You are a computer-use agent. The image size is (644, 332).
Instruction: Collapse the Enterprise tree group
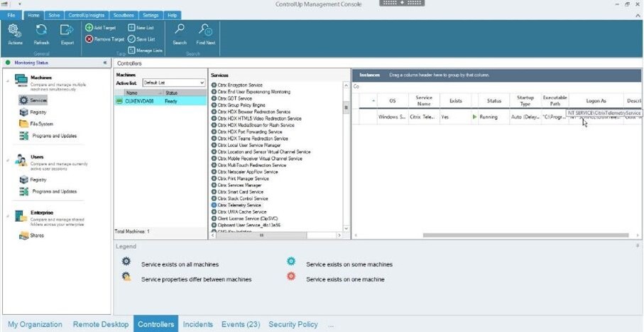coord(7,215)
